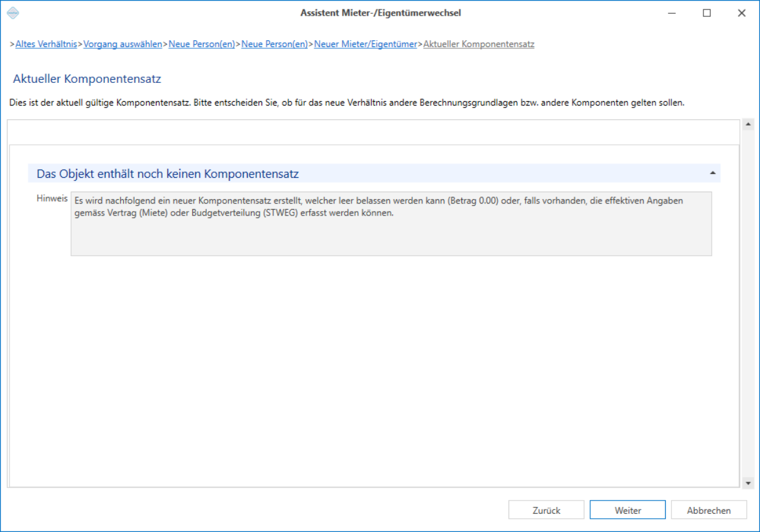This screenshot has height=532, width=760.
Task: Click the scrollbar down arrow
Action: click(748, 483)
